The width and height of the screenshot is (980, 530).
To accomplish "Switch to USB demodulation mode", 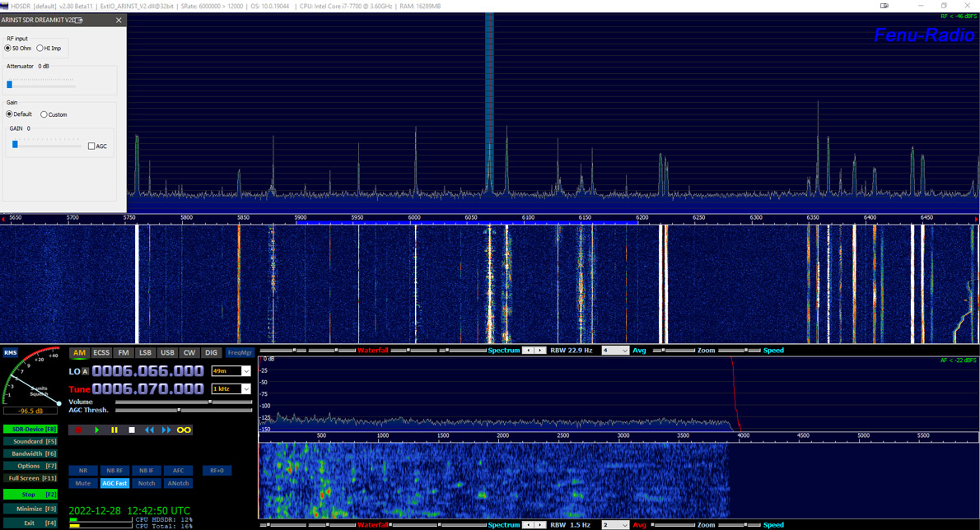I will pyautogui.click(x=167, y=352).
